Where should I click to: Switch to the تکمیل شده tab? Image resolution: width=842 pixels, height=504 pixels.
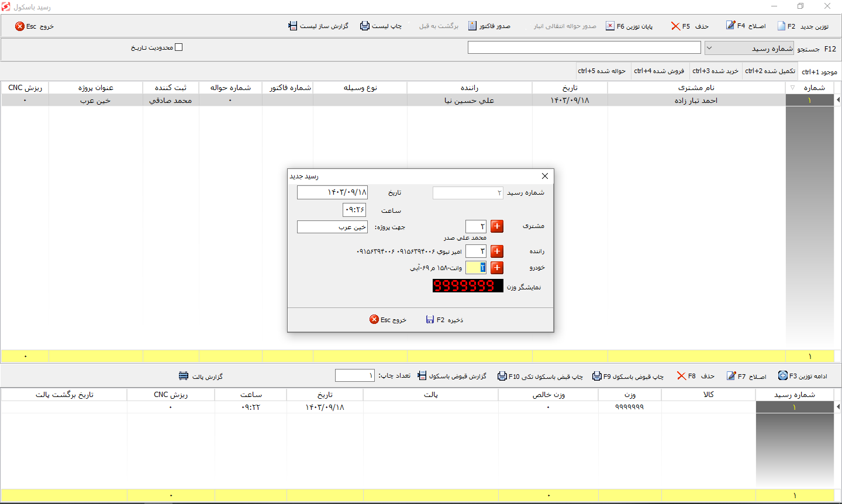pyautogui.click(x=769, y=71)
